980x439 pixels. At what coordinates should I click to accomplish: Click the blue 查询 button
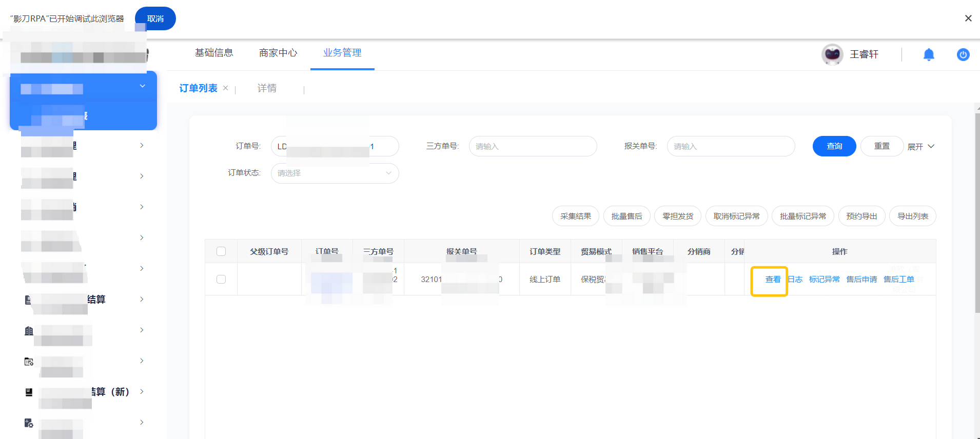tap(834, 146)
